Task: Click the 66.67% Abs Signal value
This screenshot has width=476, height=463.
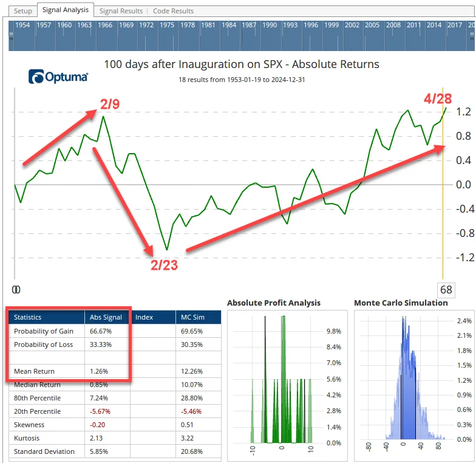Action: click(x=101, y=331)
